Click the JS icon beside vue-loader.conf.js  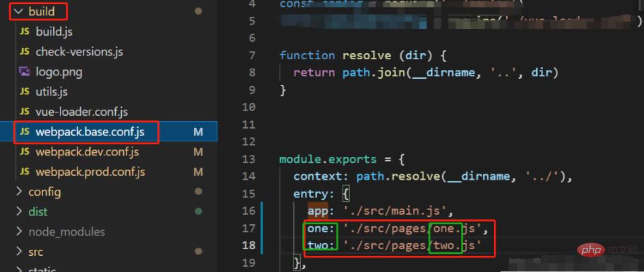coord(25,112)
